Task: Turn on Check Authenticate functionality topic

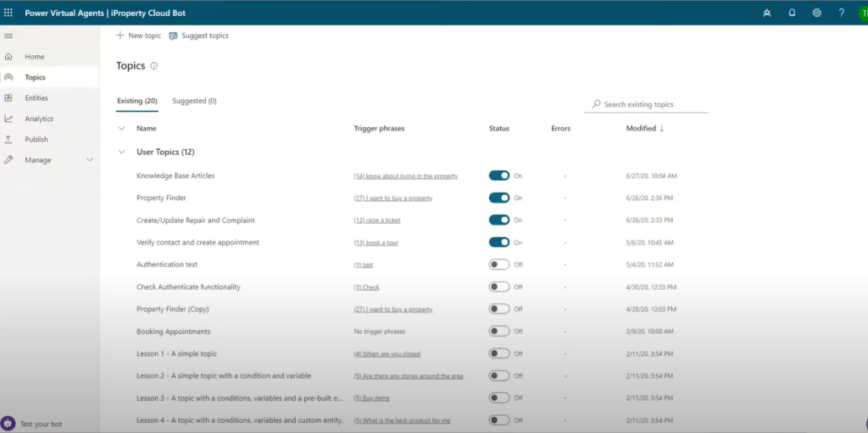Action: tap(498, 286)
